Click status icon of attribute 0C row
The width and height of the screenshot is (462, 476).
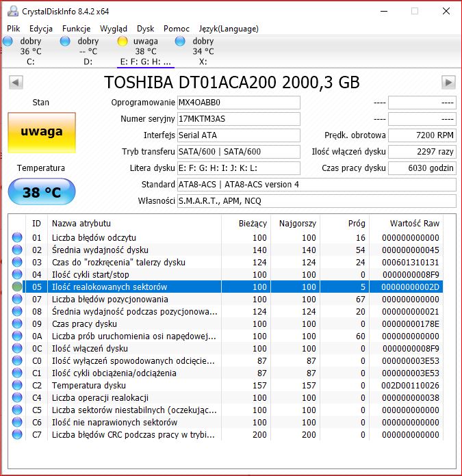point(17,348)
